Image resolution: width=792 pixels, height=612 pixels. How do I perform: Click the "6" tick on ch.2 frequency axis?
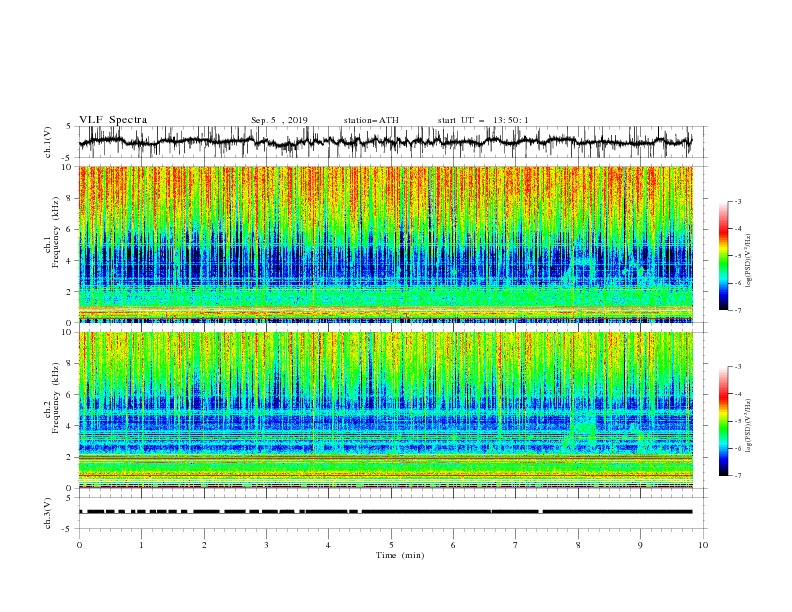click(x=71, y=395)
